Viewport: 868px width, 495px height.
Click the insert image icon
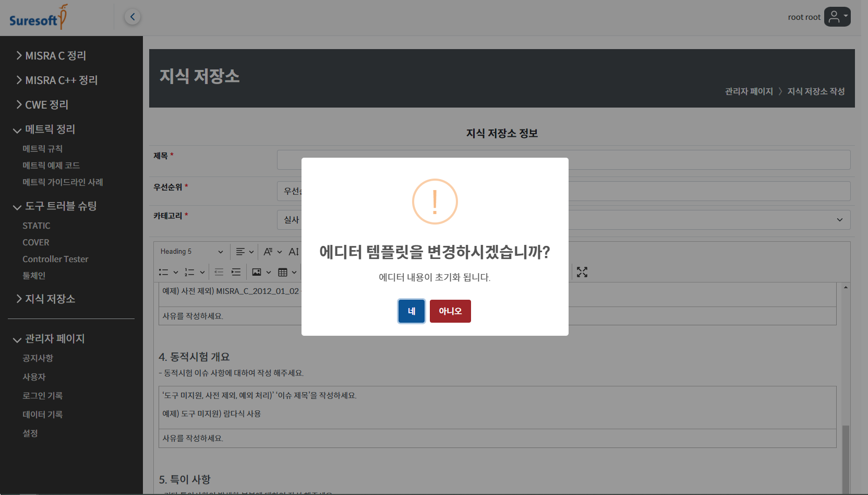click(x=257, y=272)
